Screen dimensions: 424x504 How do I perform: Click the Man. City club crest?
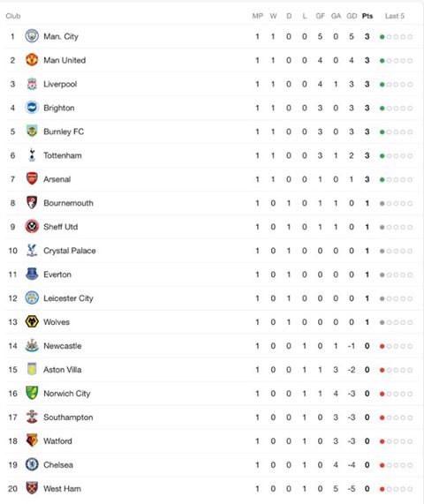[32, 36]
